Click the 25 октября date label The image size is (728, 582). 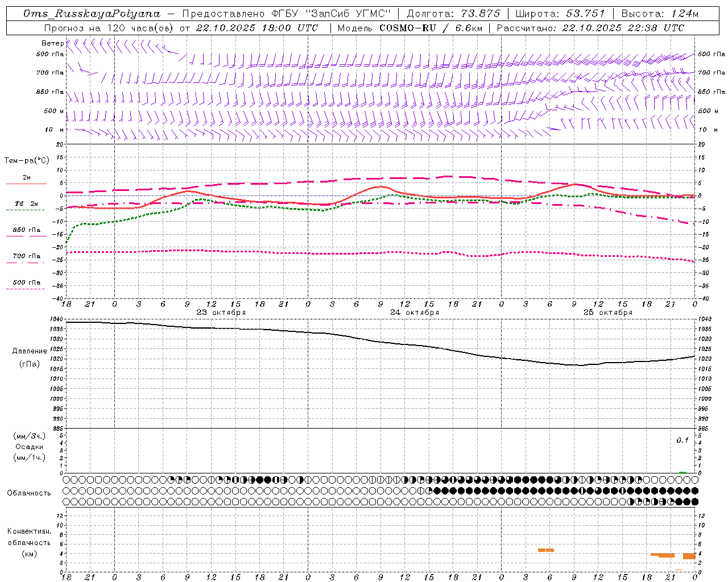coord(607,312)
